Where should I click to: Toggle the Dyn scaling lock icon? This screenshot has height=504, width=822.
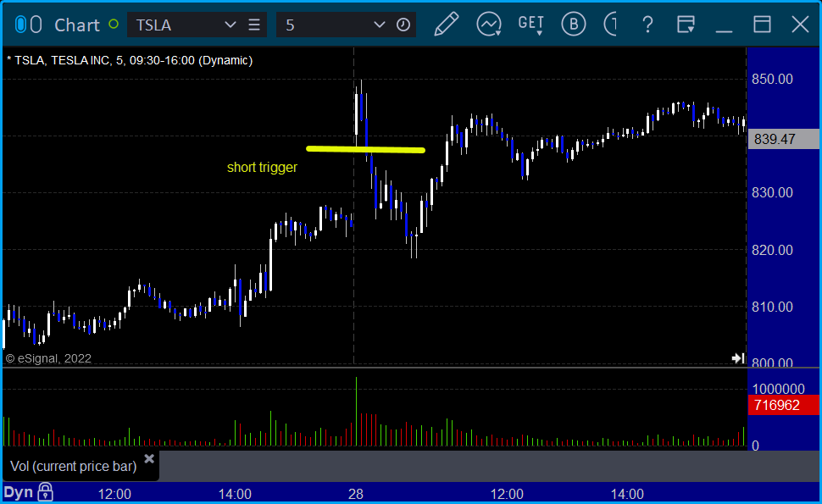46,491
